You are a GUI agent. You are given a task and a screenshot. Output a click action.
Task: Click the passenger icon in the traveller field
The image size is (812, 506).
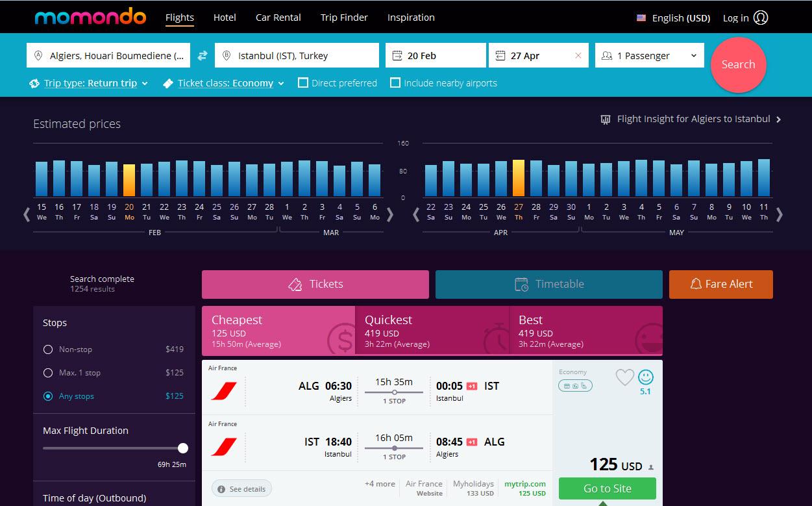tap(607, 56)
